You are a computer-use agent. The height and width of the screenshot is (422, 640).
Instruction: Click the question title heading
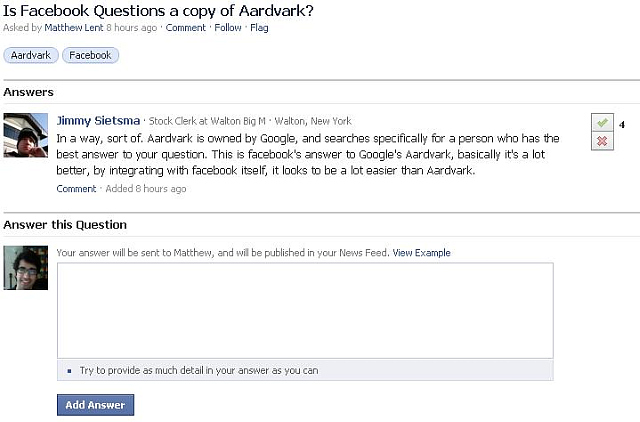(158, 11)
